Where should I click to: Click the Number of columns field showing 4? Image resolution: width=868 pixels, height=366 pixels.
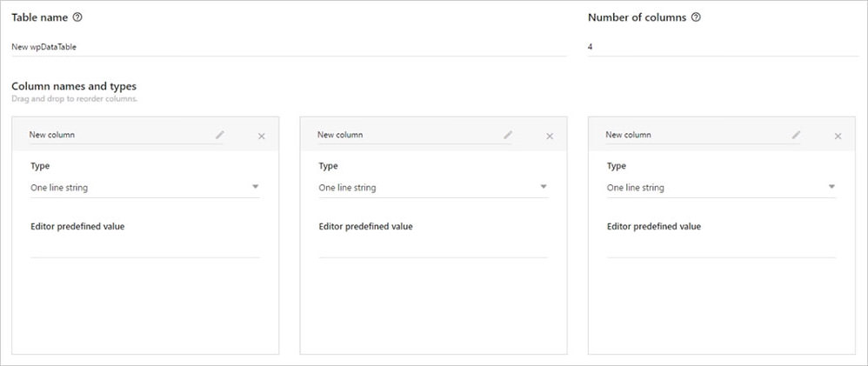pos(723,47)
